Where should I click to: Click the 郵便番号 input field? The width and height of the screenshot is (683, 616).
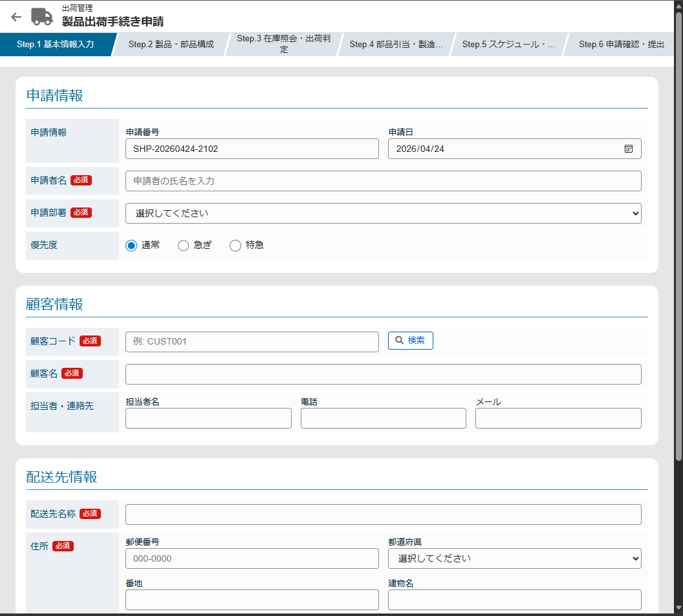[x=252, y=558]
